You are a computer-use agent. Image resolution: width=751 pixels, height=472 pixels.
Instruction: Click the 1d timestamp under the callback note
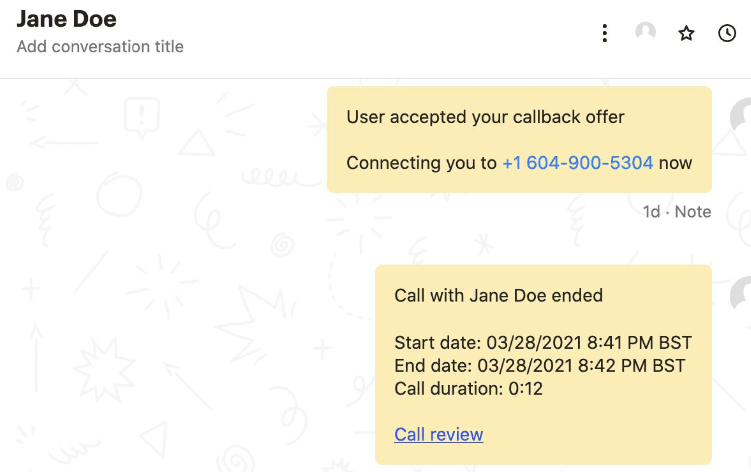(651, 212)
